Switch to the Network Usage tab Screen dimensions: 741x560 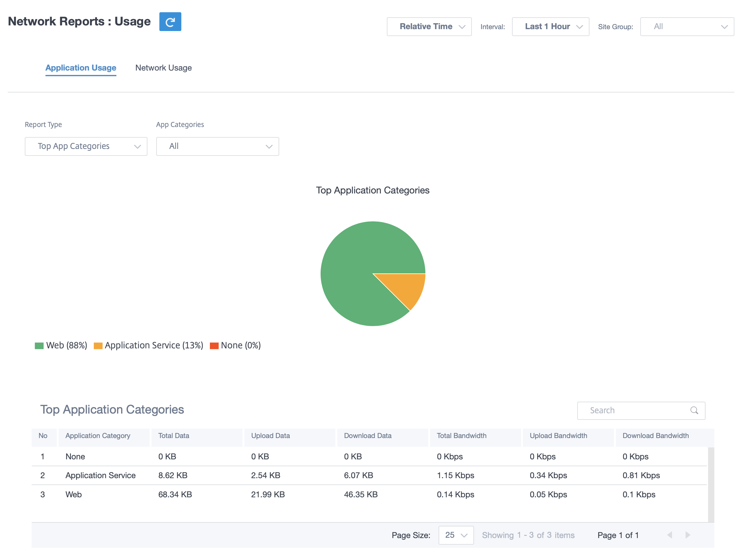(x=163, y=68)
